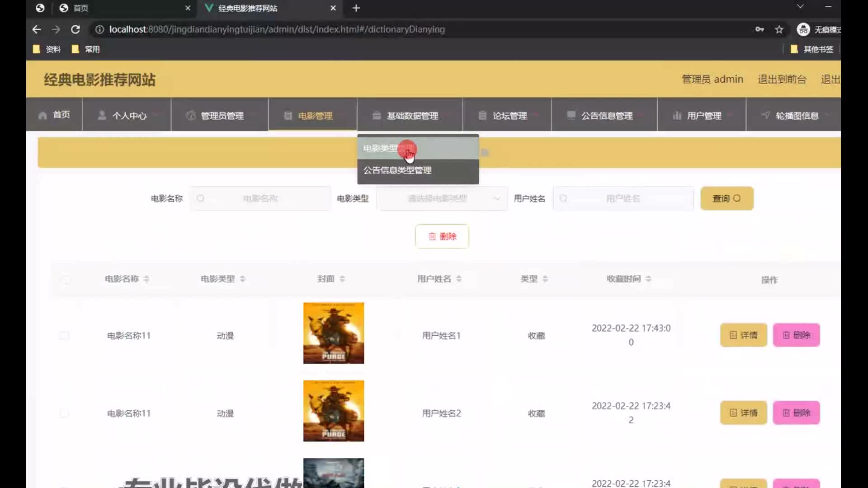Expand the 电影管理 navigation menu

point(313,116)
